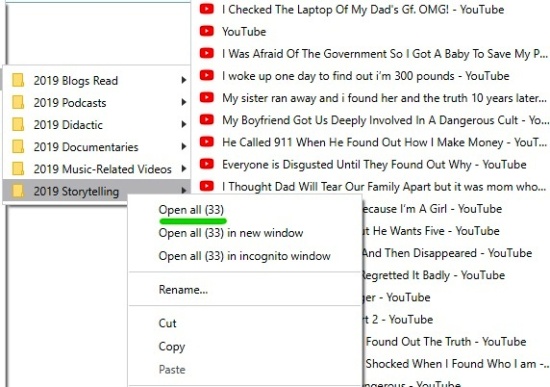The width and height of the screenshot is (550, 387).
Task: Open 'Everyone is Disgusted Until They Found Out Why'
Action: (374, 164)
